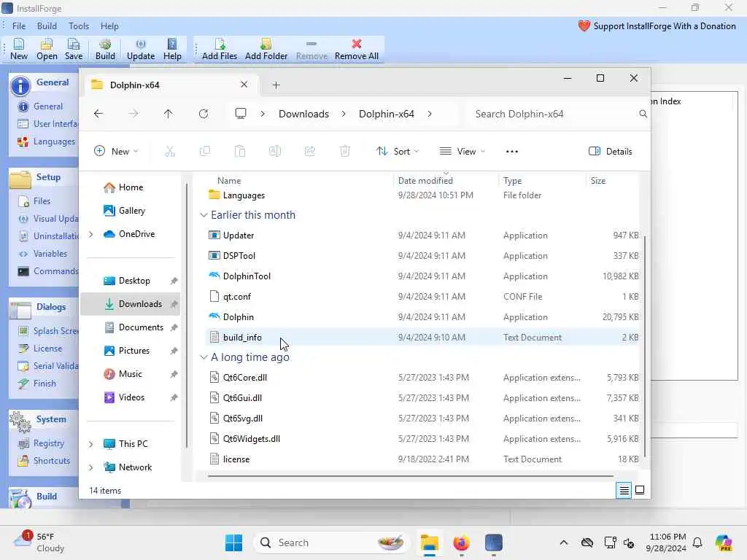Open the New dropdown in Explorer
The width and height of the screenshot is (747, 560).
pos(116,152)
